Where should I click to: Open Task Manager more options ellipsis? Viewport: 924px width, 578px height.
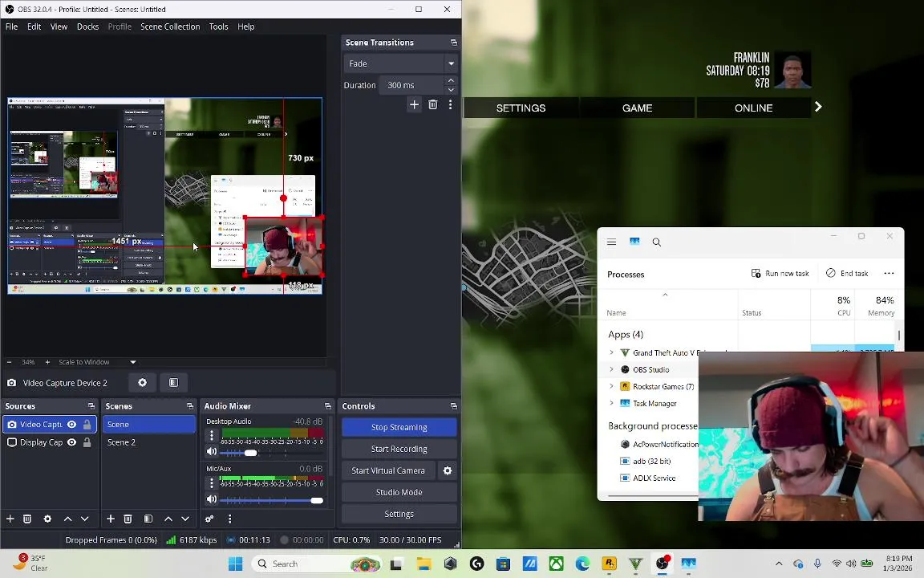[889, 273]
